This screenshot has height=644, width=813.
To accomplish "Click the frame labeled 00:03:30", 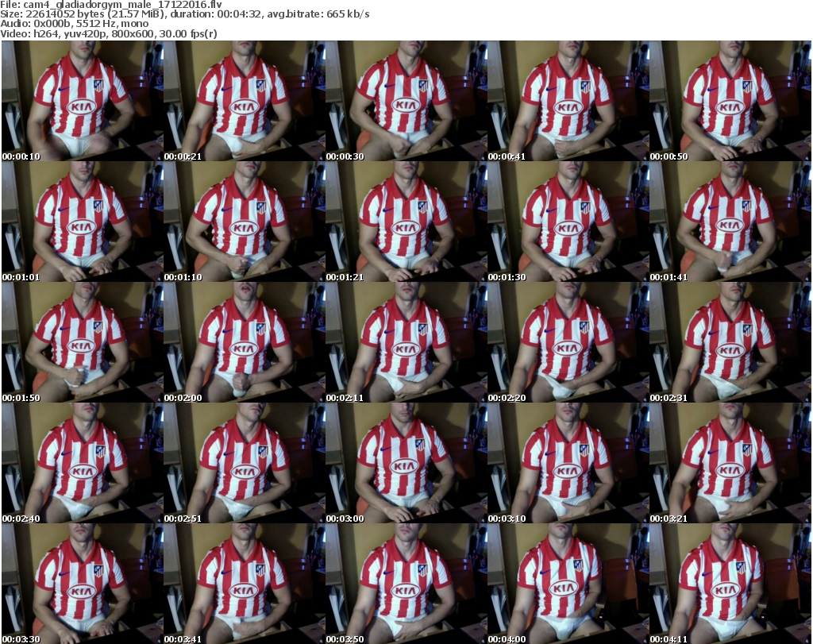I will pyautogui.click(x=82, y=584).
